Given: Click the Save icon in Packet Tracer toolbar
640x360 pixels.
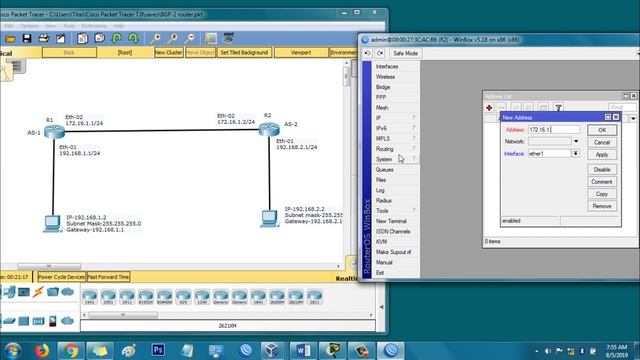Looking at the screenshot, I should click(27, 39).
